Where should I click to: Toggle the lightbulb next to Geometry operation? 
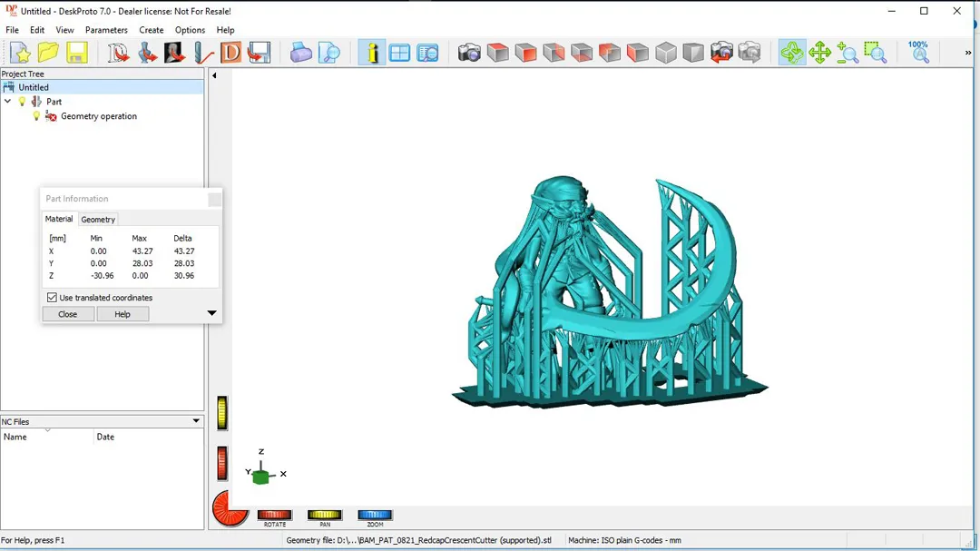[36, 116]
